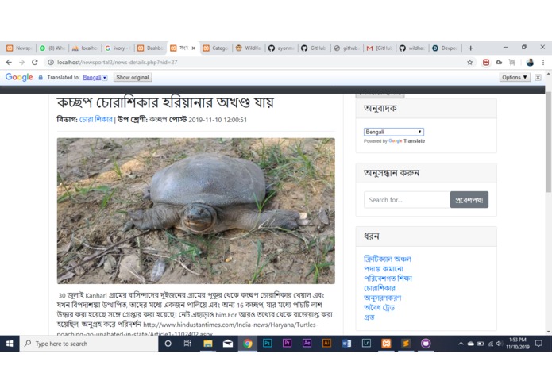Click into the Search for... field
Image resolution: width=552 pixels, height=392 pixels.
click(407, 200)
